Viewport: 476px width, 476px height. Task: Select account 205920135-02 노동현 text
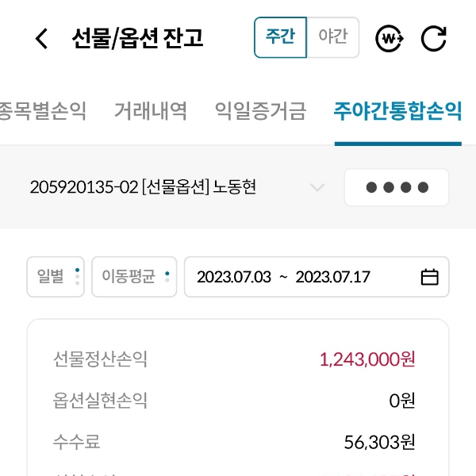point(143,188)
